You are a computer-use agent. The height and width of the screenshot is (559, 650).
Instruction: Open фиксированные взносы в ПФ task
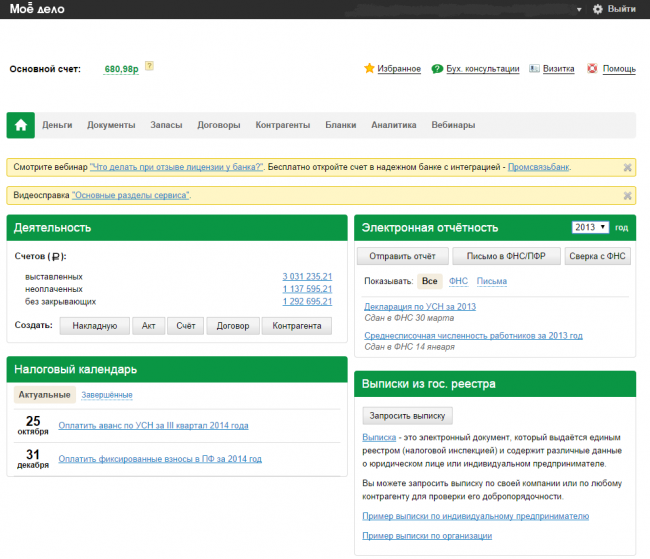click(x=160, y=459)
